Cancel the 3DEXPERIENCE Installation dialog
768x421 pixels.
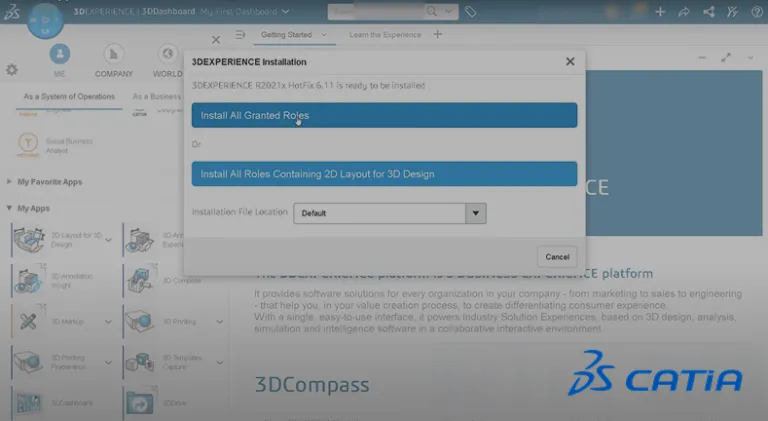557,257
